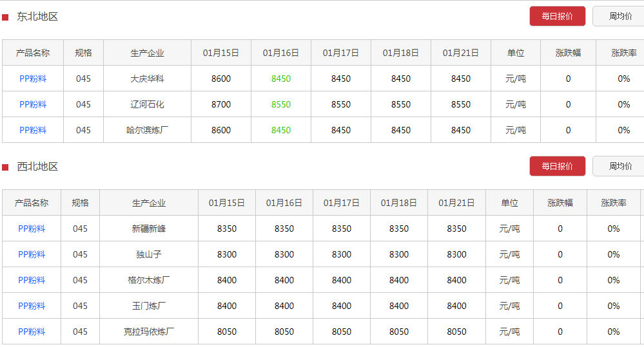Switch to 周均价 tab for 东北地区

click(619, 17)
